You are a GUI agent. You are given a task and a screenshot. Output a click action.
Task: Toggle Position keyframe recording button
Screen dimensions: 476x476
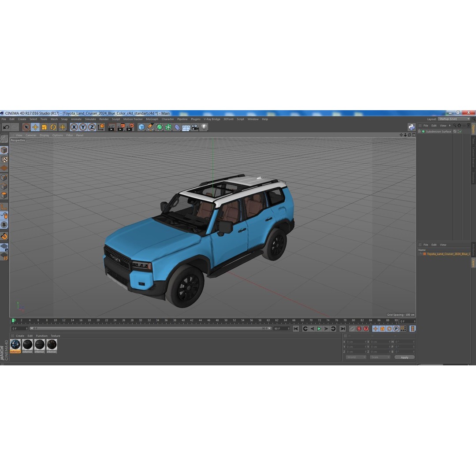tap(376, 329)
